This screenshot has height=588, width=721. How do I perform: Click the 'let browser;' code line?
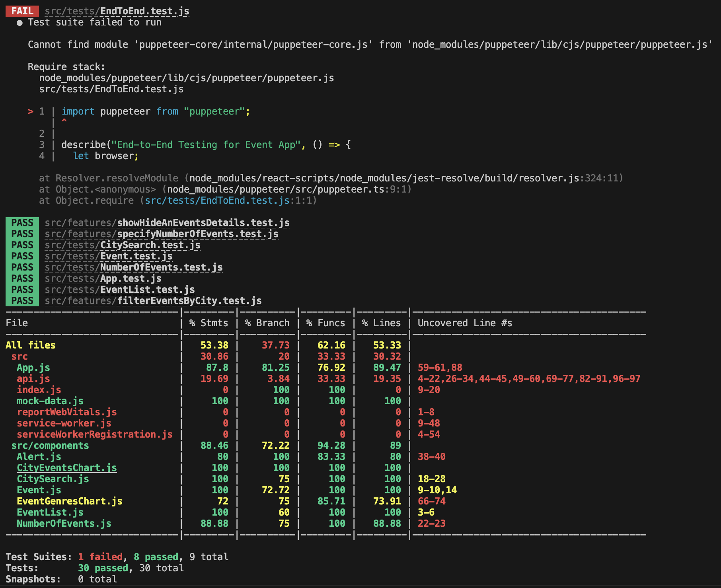pos(106,156)
